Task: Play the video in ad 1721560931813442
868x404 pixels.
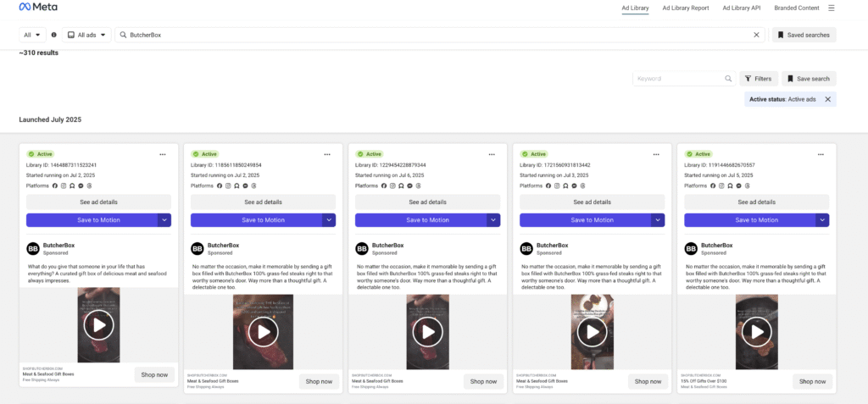Action: [592, 332]
